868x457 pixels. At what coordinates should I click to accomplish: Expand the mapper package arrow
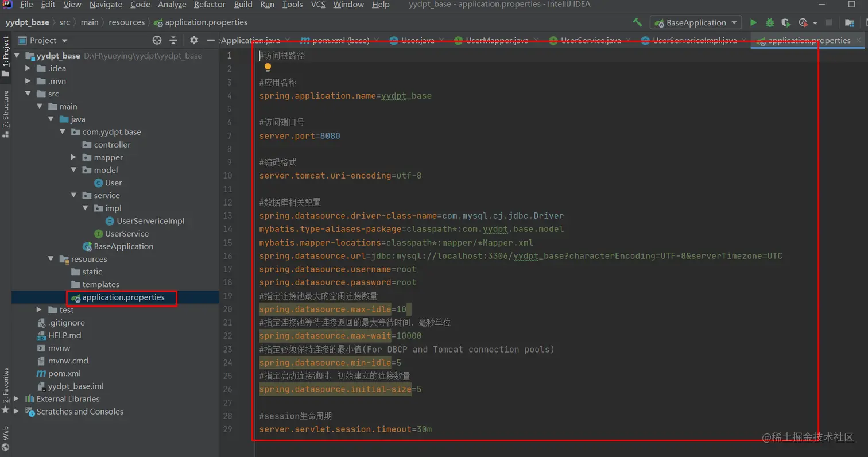73,157
